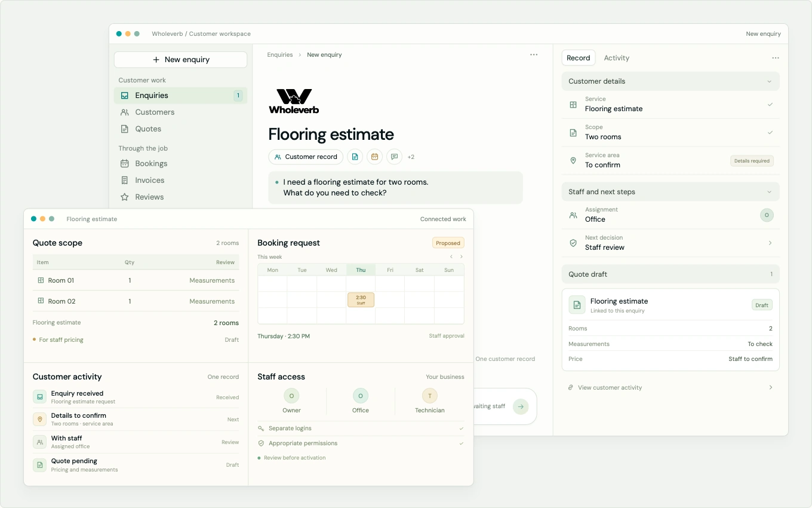
Task: Click the send arrow button
Action: [x=521, y=406]
